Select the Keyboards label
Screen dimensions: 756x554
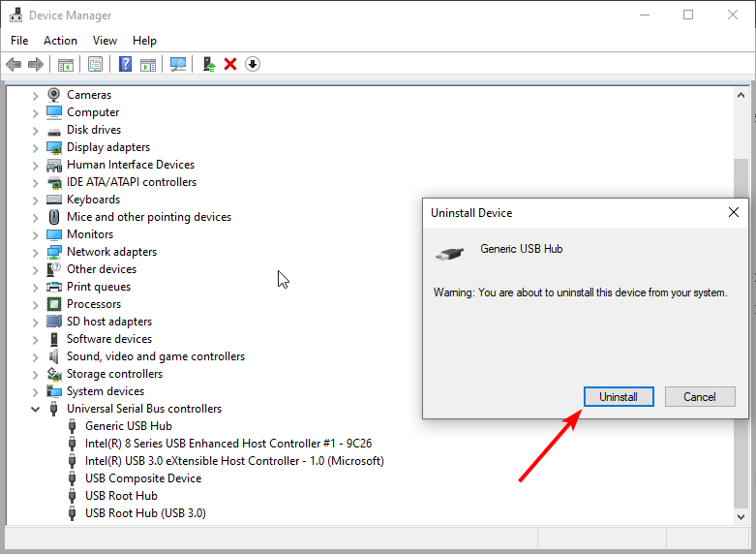pos(93,200)
